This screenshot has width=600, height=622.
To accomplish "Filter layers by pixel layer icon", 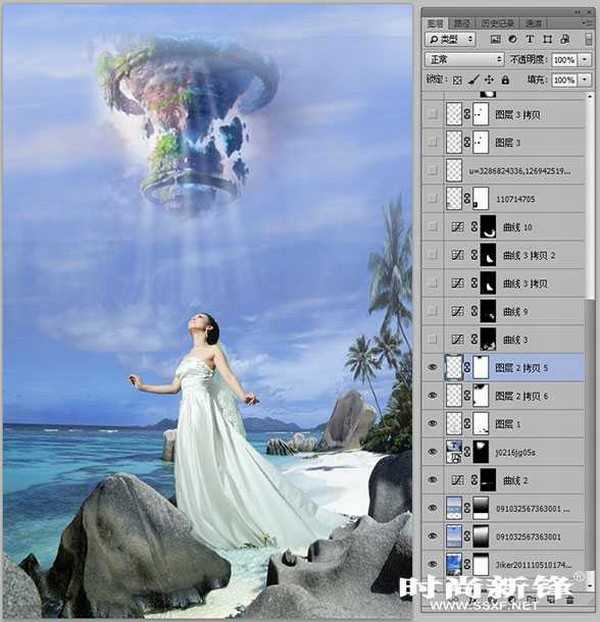I will click(x=494, y=39).
